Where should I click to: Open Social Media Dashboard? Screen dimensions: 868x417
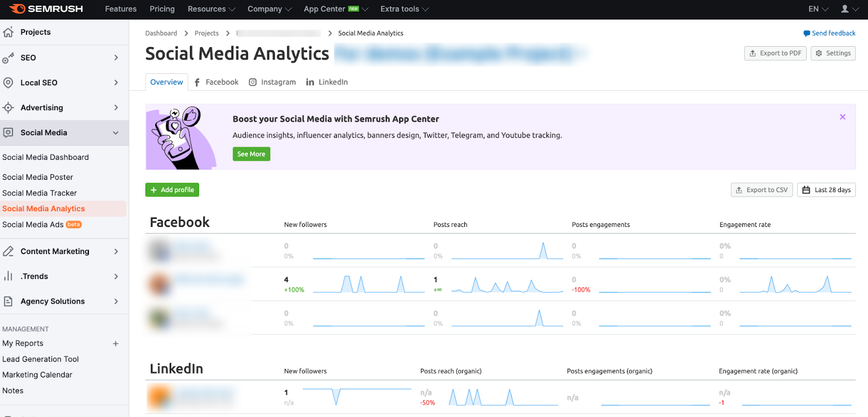[x=46, y=157]
